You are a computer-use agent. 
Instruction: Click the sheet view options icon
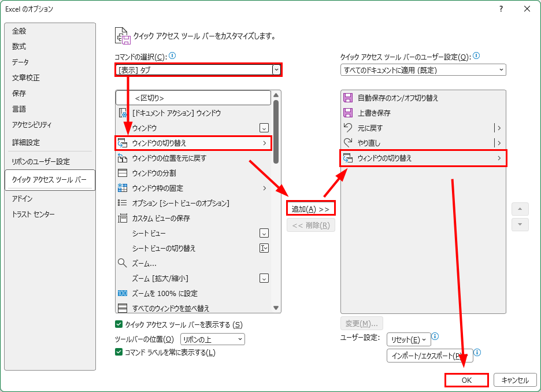[123, 203]
